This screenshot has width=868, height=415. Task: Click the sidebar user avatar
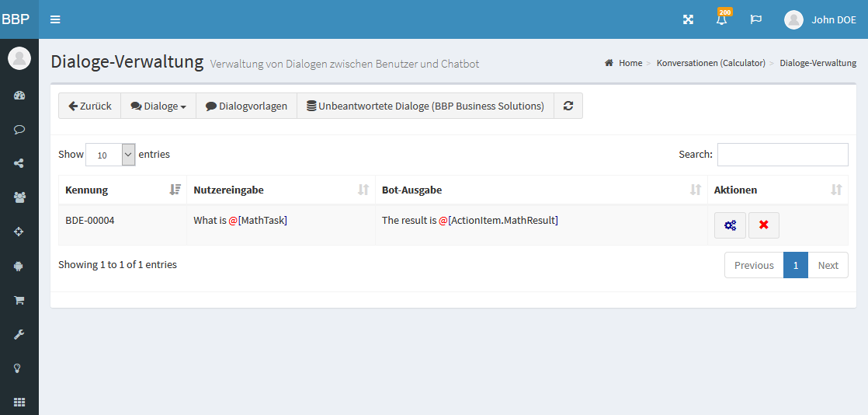coord(19,58)
